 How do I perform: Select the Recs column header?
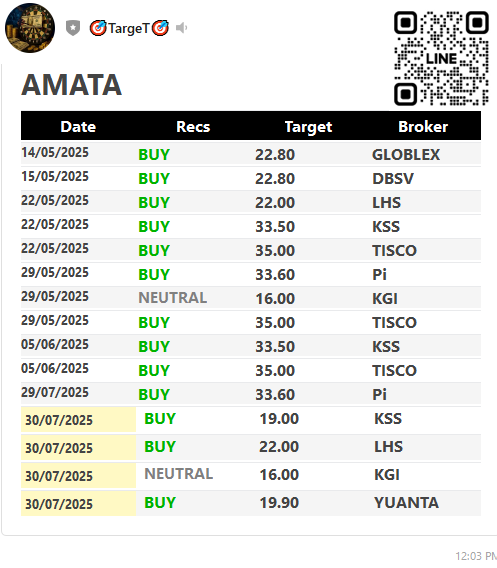(193, 127)
